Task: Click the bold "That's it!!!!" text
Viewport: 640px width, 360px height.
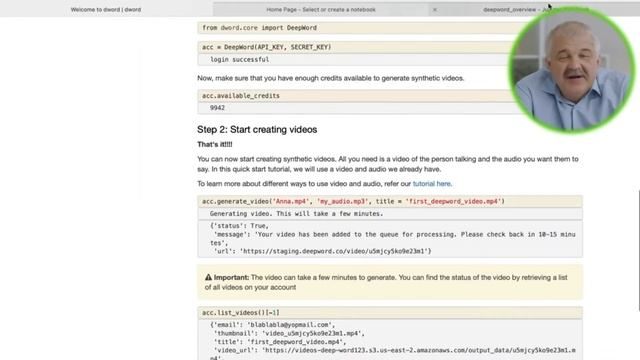Action: pos(215,144)
